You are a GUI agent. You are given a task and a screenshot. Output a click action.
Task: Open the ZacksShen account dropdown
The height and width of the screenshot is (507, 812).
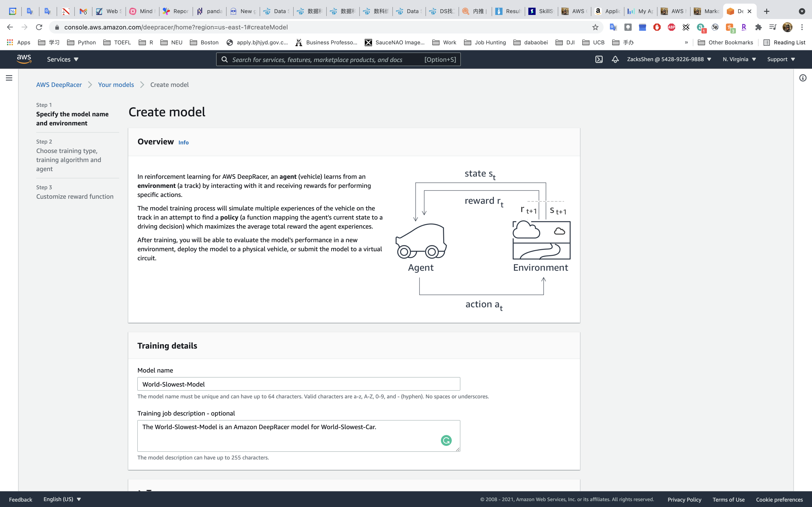[669, 59]
